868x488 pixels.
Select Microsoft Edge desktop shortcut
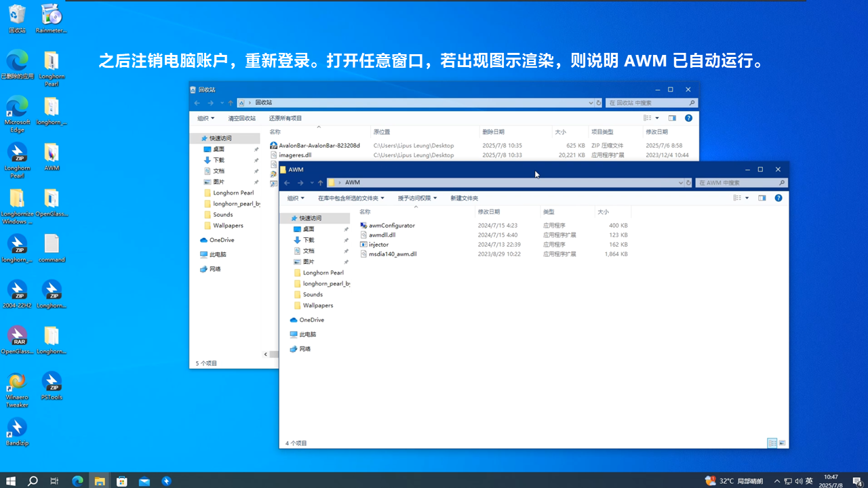pos(18,113)
